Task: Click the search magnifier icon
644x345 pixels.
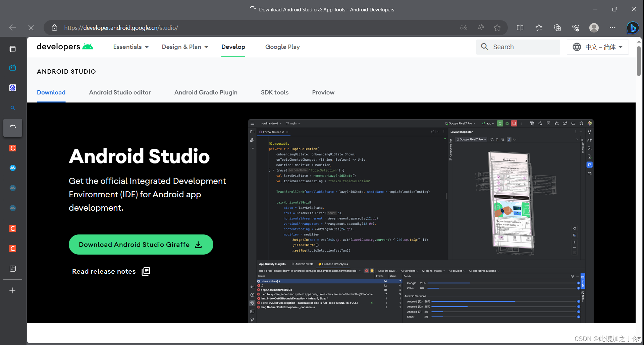Action: click(484, 47)
